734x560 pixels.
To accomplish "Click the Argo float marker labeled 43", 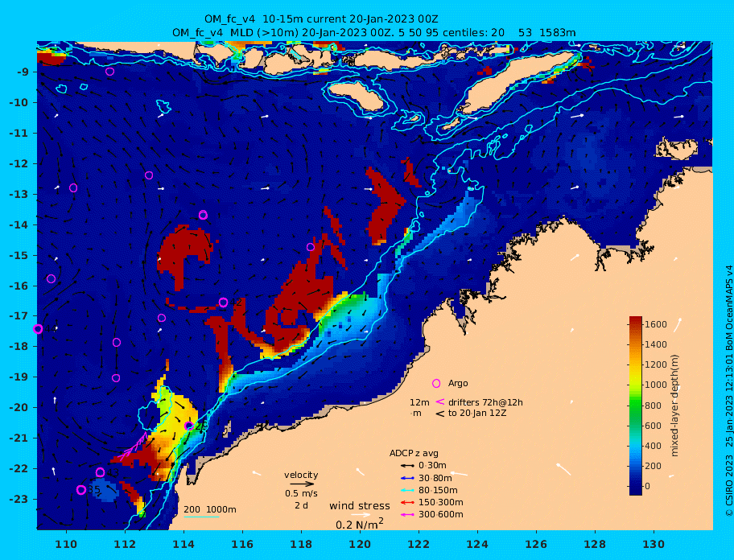I will point(100,472).
